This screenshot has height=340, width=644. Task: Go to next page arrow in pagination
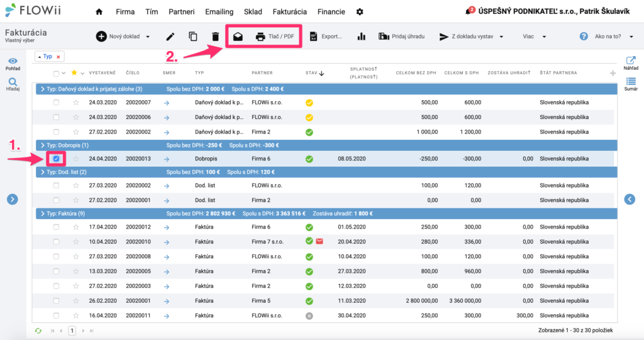point(84,331)
